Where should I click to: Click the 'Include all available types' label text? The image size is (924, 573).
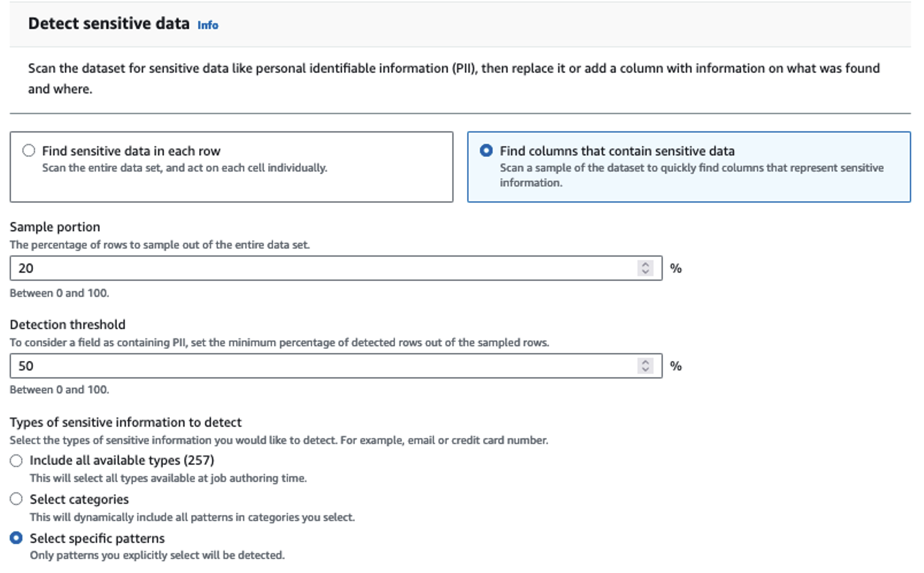pos(121,461)
